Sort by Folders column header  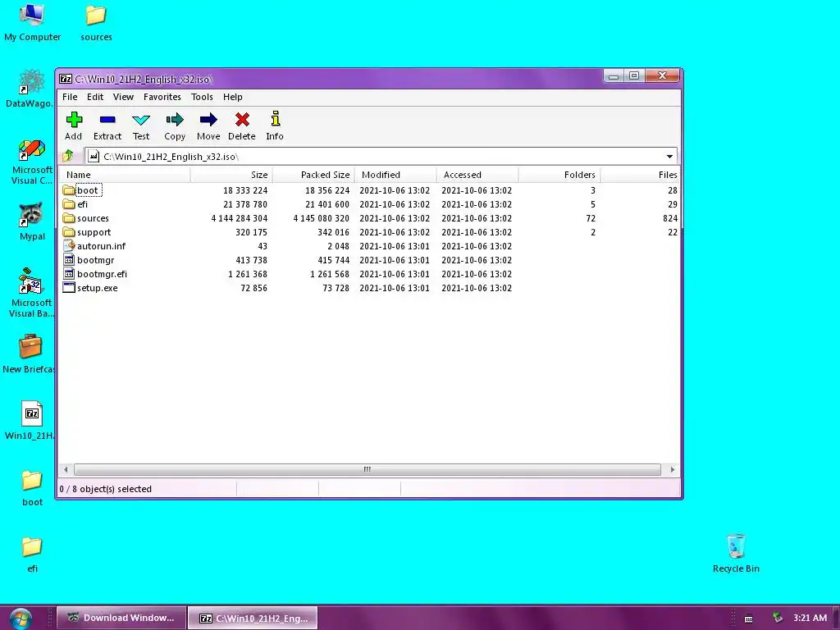[x=559, y=175]
